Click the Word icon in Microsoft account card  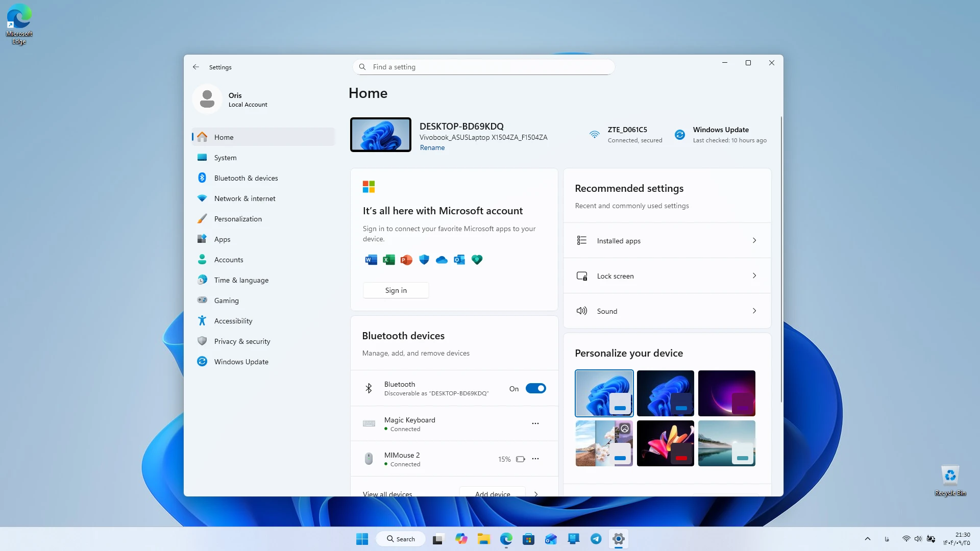(x=371, y=260)
